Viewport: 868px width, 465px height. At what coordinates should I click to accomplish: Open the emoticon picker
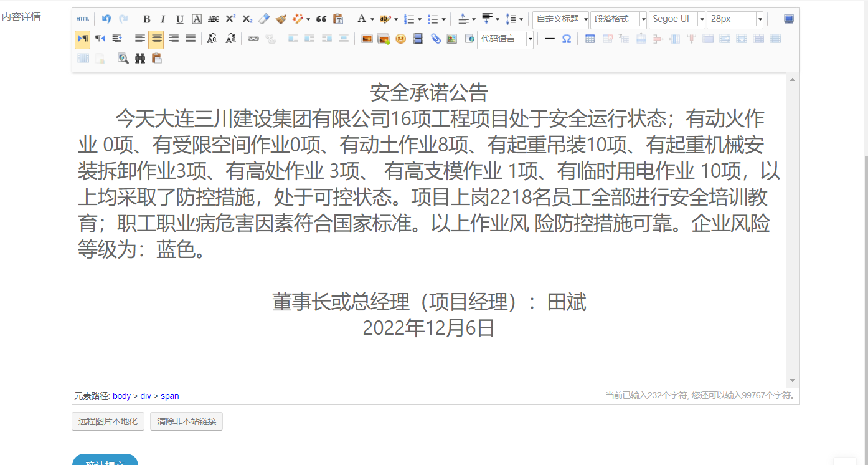401,39
